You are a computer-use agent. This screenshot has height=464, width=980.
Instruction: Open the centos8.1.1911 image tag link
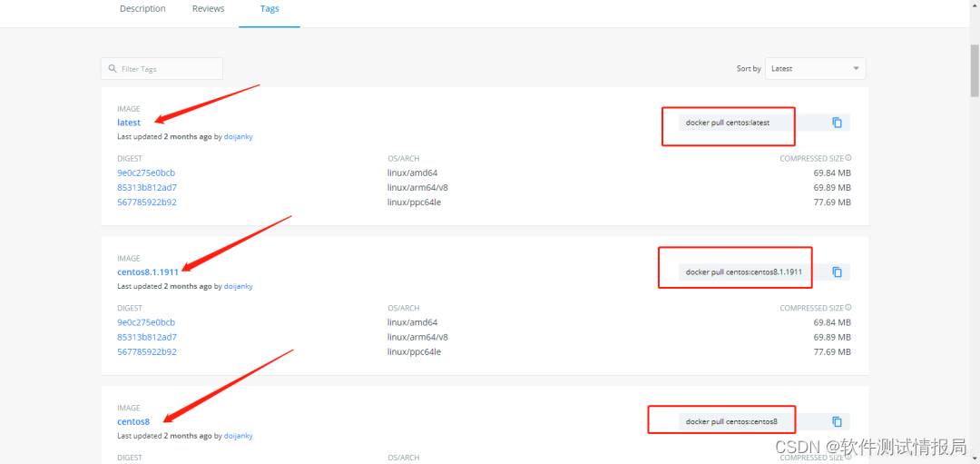[148, 272]
